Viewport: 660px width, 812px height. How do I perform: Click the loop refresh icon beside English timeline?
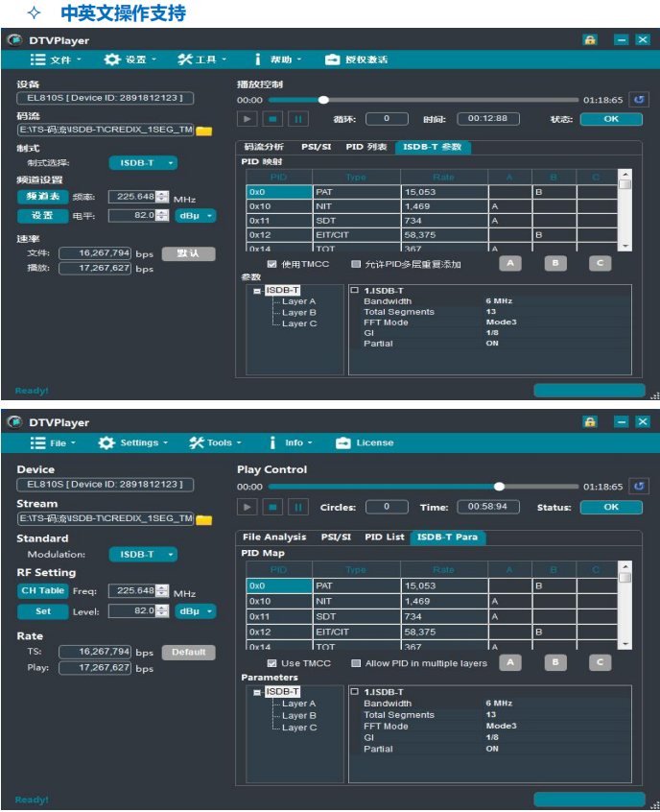click(639, 487)
